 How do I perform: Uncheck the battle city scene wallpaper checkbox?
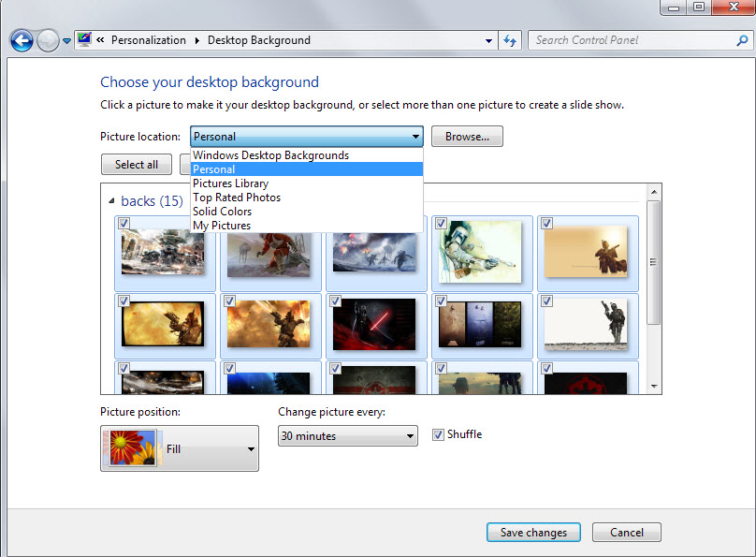124,224
